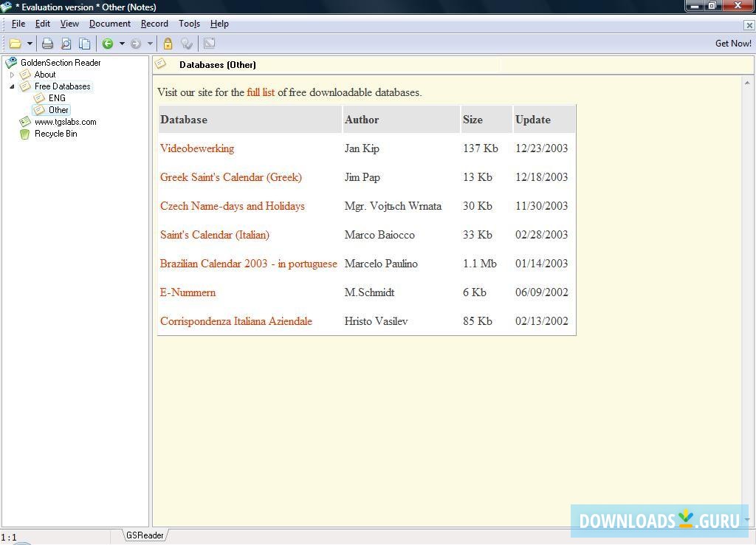756x545 pixels.
Task: Open the Czech Name-days and Holidays link
Action: pos(233,206)
